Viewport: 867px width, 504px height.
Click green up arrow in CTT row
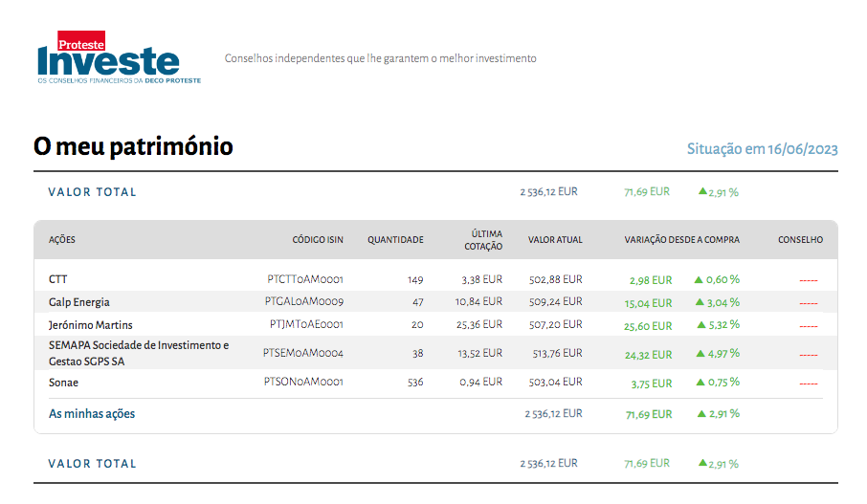(698, 280)
